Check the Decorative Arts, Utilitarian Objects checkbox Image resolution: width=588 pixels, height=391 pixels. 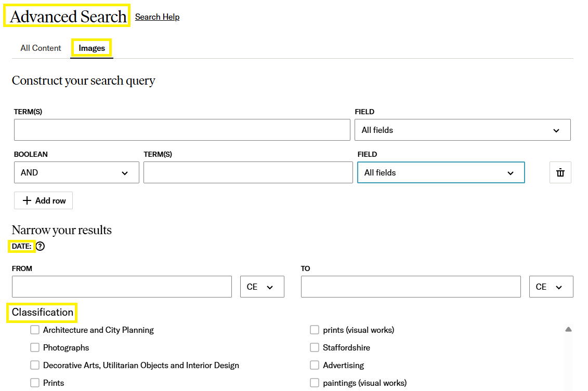point(35,366)
